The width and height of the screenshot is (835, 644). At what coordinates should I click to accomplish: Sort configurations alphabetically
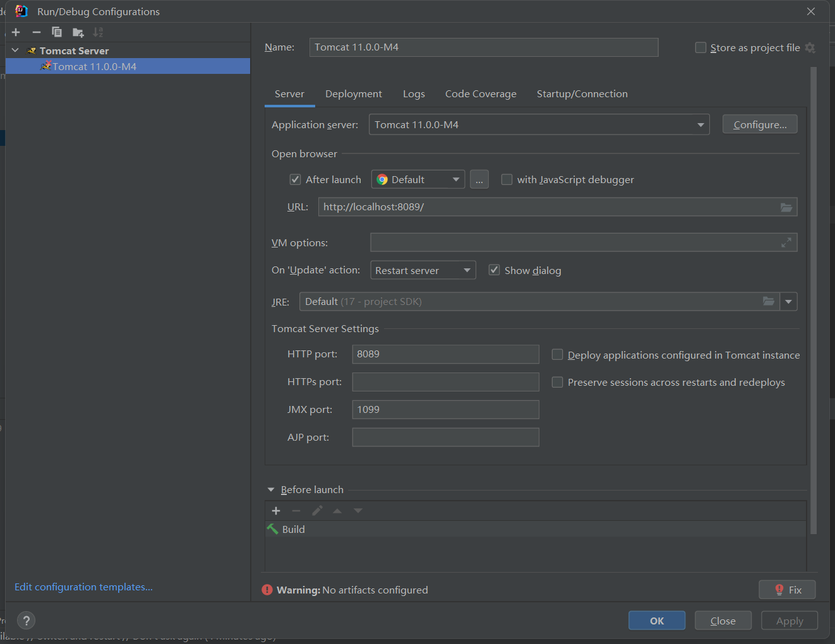point(98,32)
